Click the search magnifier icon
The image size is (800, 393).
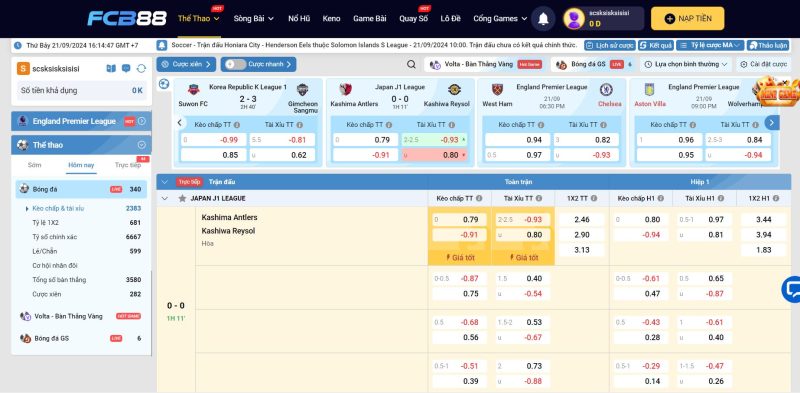[x=411, y=64]
